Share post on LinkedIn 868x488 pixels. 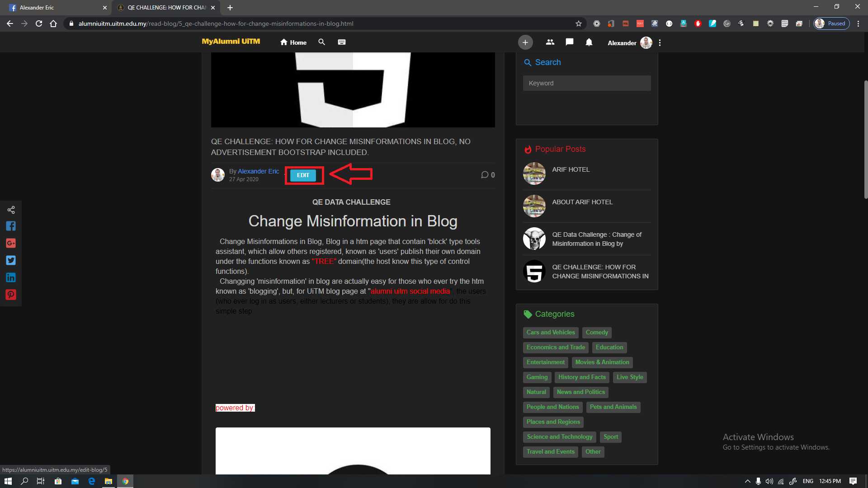[x=11, y=277]
